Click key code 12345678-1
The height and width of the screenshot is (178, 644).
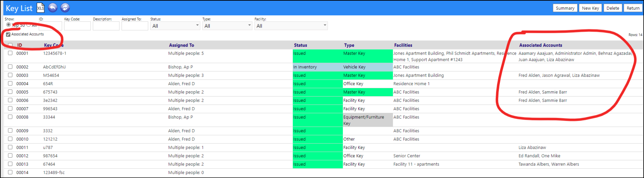tap(55, 53)
